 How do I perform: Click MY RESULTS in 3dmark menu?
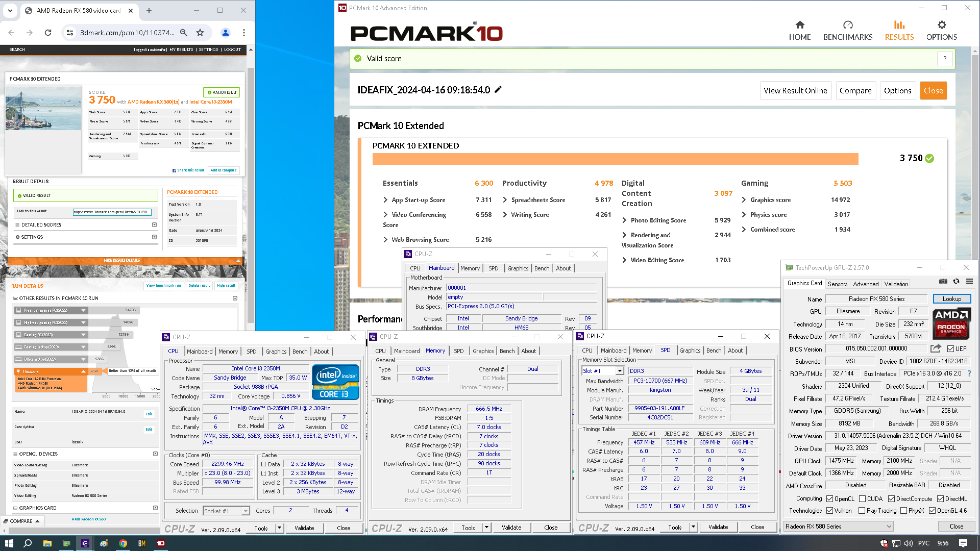click(x=181, y=49)
